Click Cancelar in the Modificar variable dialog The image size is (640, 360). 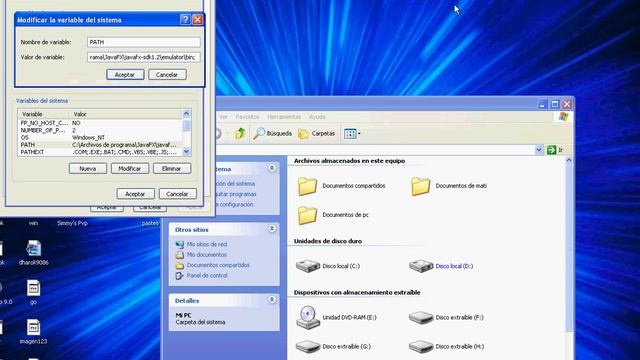point(167,75)
